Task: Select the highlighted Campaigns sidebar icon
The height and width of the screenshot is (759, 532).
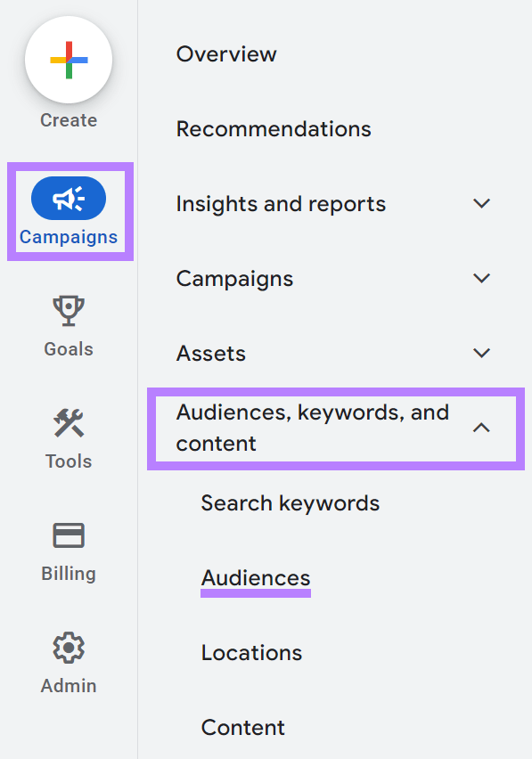Action: [x=68, y=198]
